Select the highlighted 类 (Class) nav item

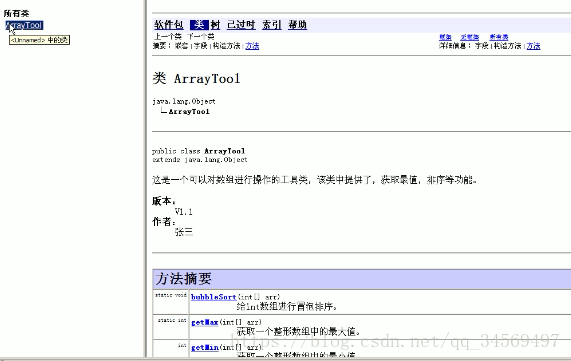(199, 25)
